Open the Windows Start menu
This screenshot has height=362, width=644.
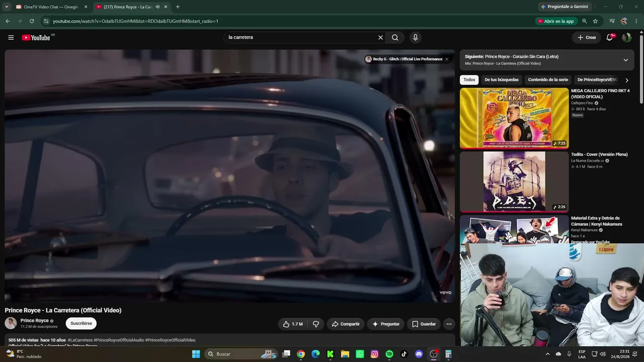pos(196,354)
